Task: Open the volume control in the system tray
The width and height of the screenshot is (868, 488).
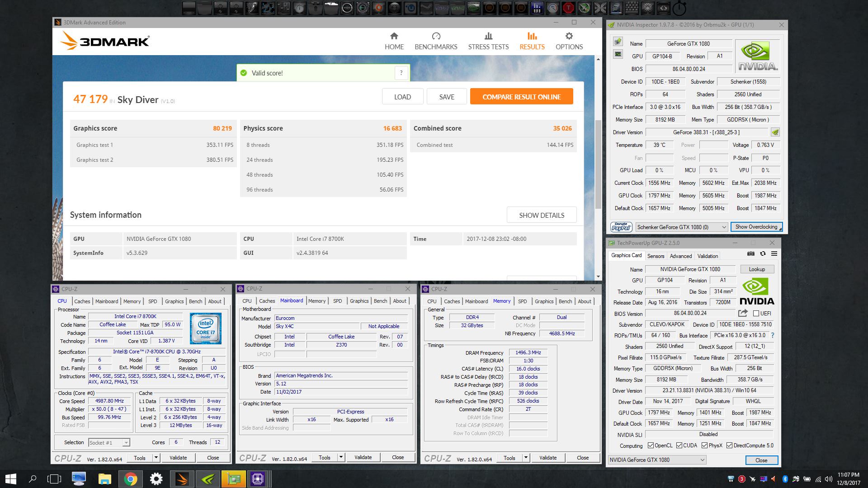Action: pyautogui.click(x=829, y=479)
